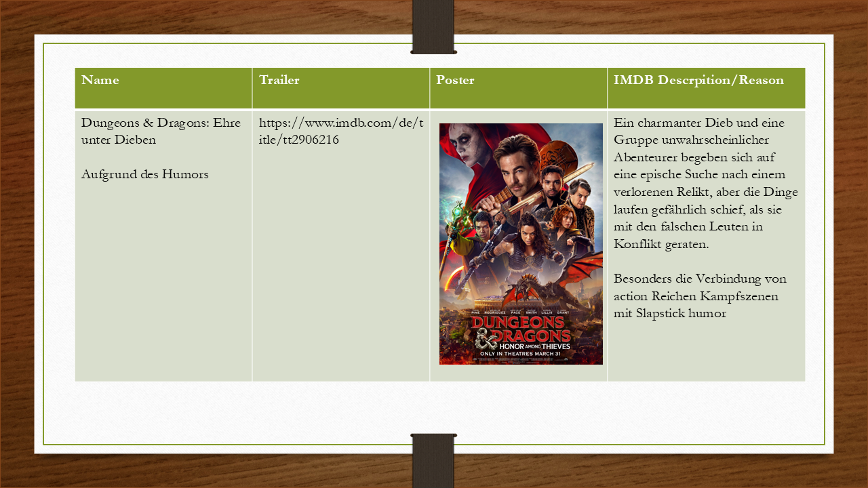
Task: Click the Poster column header
Action: point(519,88)
